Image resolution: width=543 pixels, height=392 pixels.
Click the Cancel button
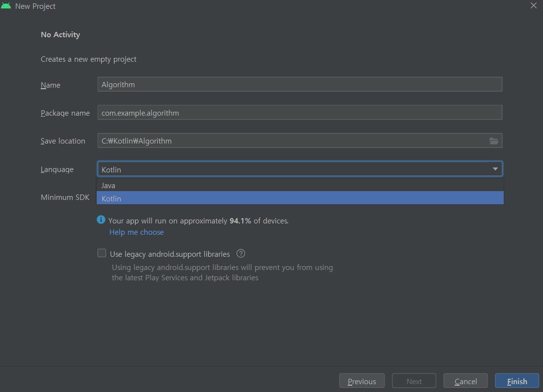point(465,381)
